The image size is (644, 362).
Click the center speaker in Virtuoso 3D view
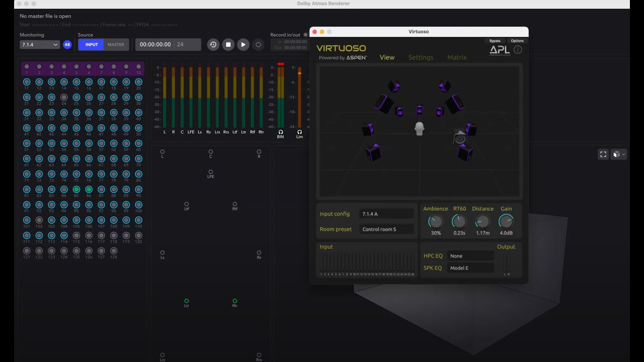pyautogui.click(x=419, y=110)
